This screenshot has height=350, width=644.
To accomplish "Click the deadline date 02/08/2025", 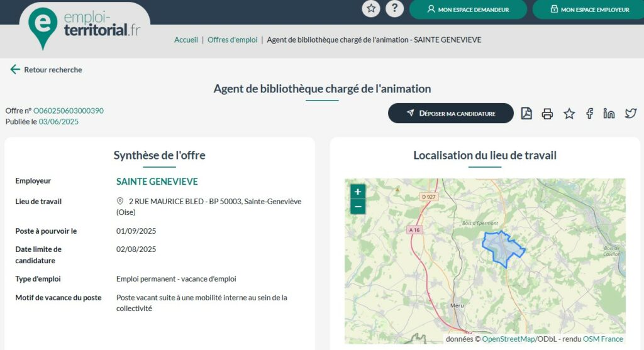I will (x=136, y=249).
